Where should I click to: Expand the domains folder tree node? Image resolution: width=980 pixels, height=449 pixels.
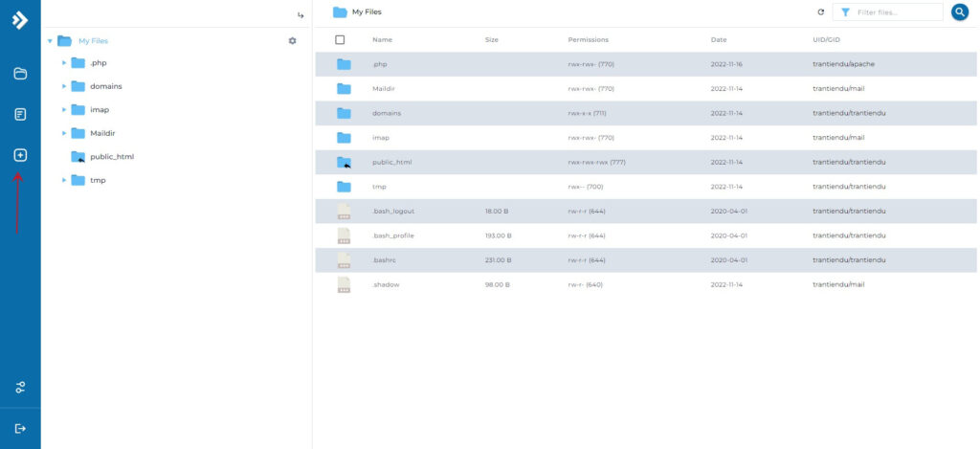point(64,86)
